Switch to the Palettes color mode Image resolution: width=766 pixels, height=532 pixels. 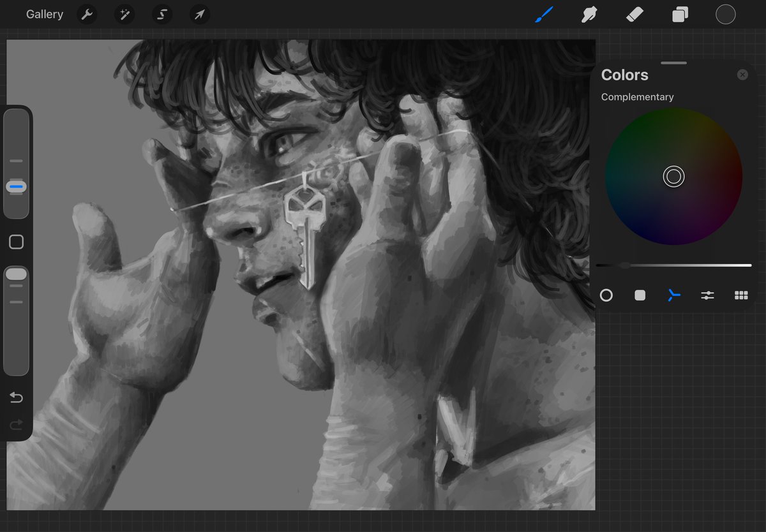741,295
